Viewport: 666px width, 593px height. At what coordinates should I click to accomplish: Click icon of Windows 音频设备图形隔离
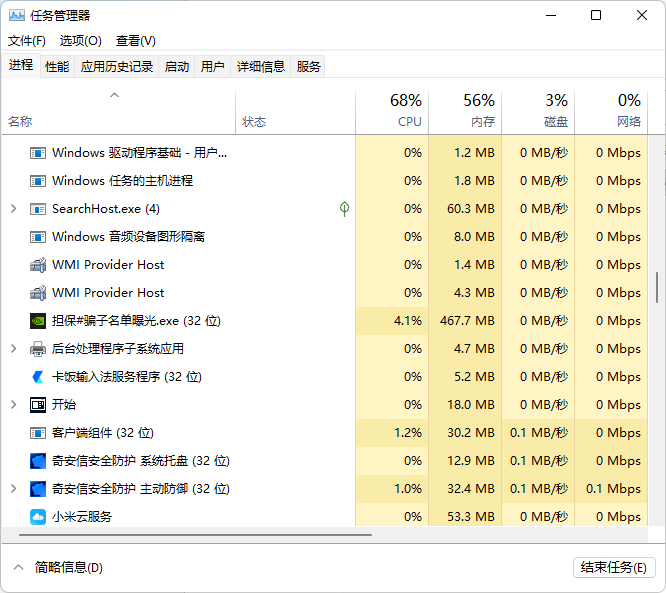38,237
